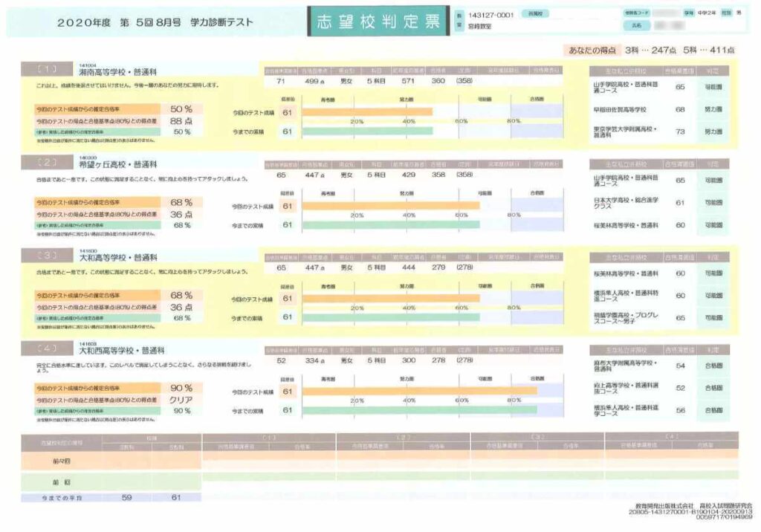Click the [3] badge beside 大和高等学校

[46, 256]
